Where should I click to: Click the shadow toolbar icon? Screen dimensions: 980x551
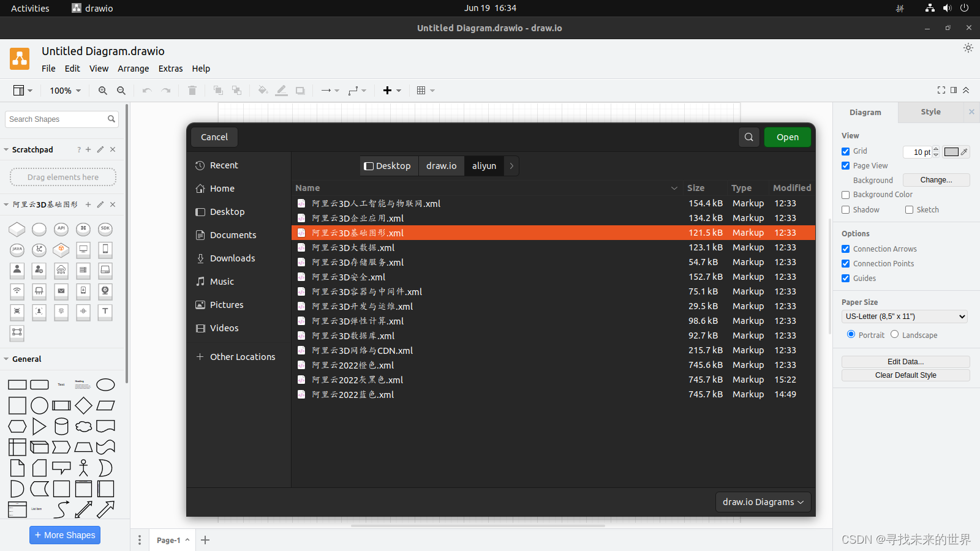click(x=300, y=91)
